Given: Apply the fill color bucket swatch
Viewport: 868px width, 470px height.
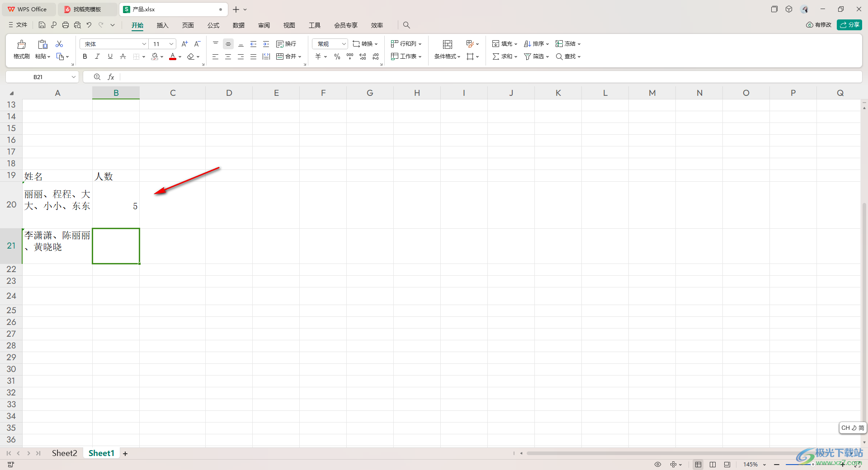Looking at the screenshot, I should click(155, 56).
